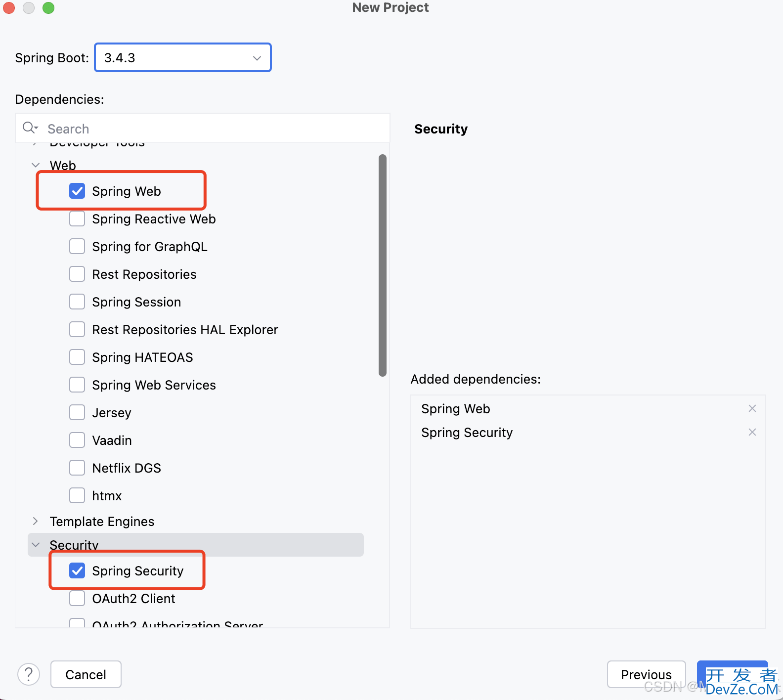Screen dimensions: 783x700
Task: Tick the Rest Repositories checkbox
Action: pyautogui.click(x=77, y=274)
